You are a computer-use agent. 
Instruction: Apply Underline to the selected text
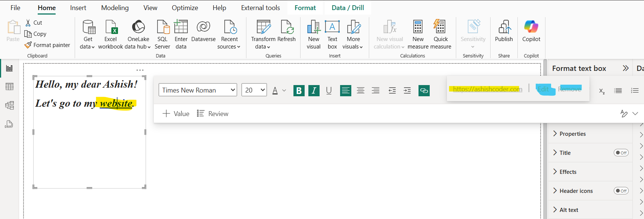coord(329,91)
